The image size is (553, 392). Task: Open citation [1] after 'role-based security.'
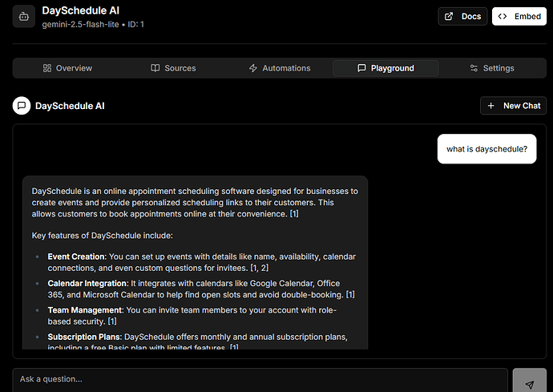click(112, 321)
